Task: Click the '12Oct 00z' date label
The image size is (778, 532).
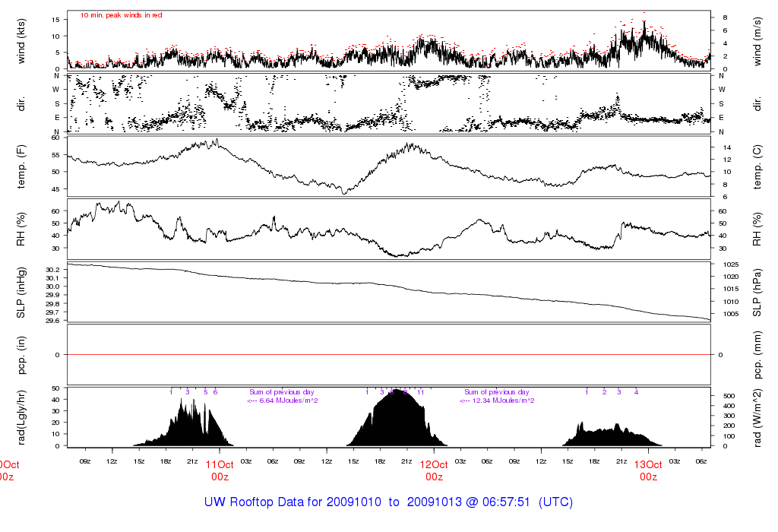Action: coord(434,470)
